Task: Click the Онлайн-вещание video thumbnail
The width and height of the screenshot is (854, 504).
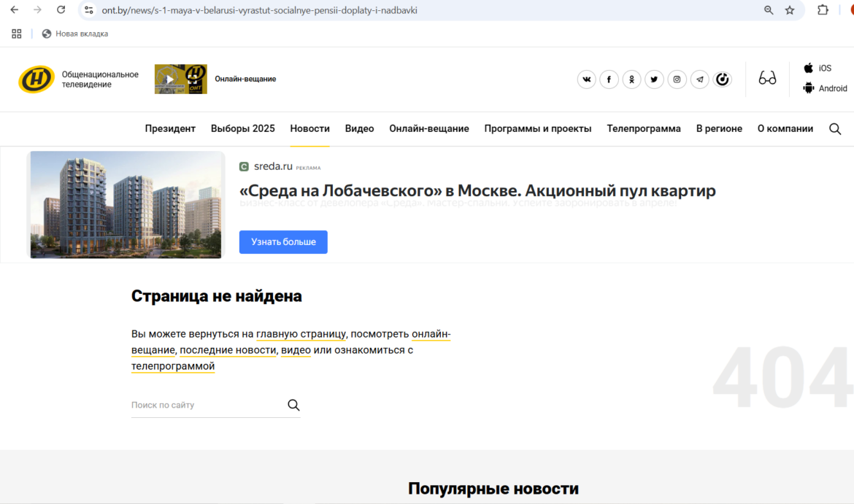Action: pyautogui.click(x=180, y=79)
